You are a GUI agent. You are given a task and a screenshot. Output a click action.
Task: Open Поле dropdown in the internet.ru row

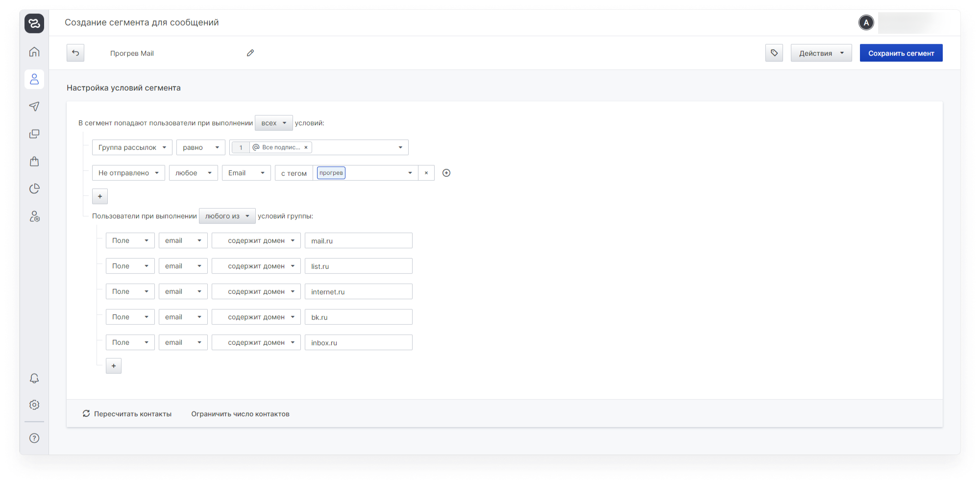point(130,291)
